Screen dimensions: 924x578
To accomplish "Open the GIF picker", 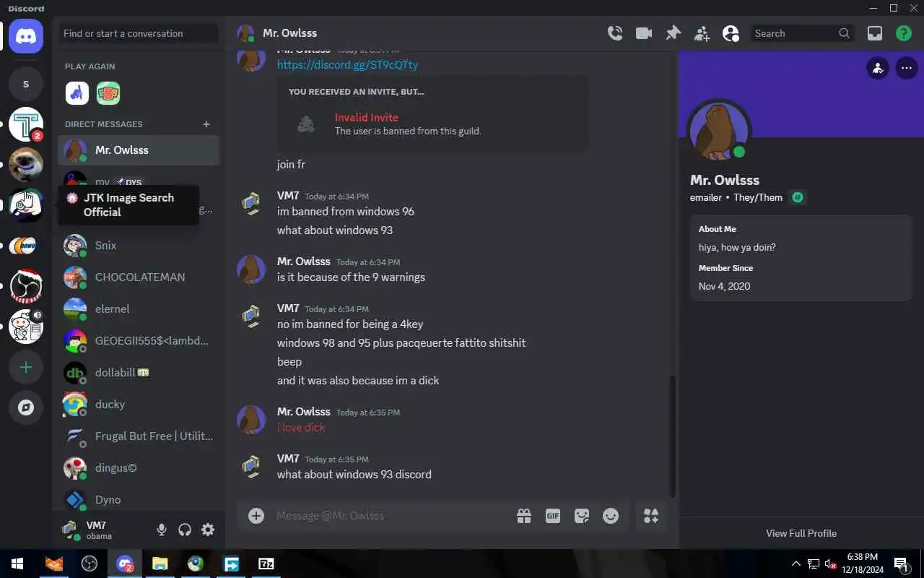I will point(553,516).
